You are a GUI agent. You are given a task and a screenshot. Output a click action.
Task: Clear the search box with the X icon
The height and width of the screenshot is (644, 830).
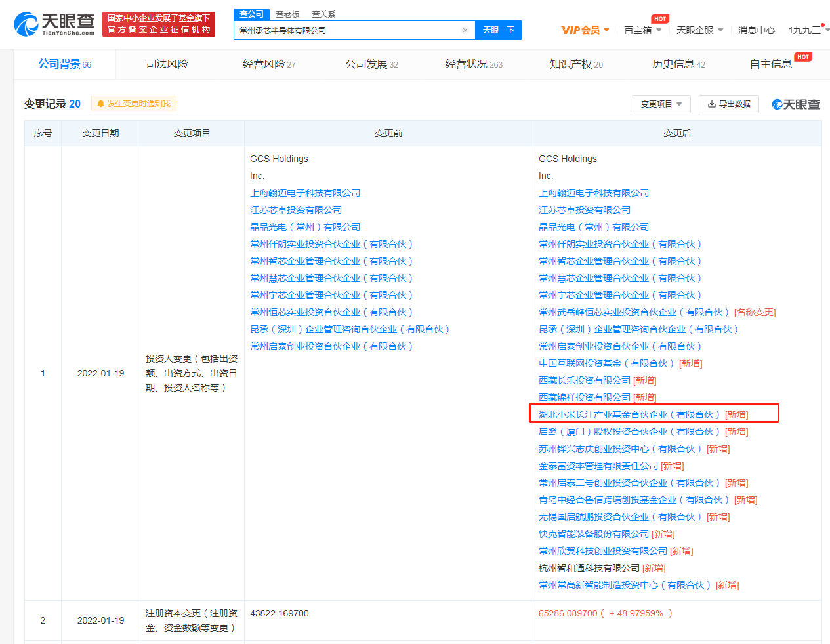point(465,30)
